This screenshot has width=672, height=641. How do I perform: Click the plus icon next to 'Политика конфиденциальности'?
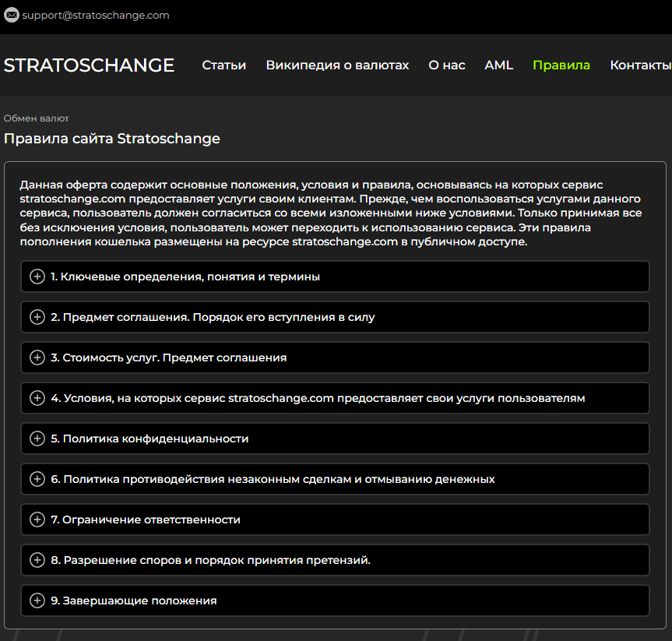(x=37, y=438)
